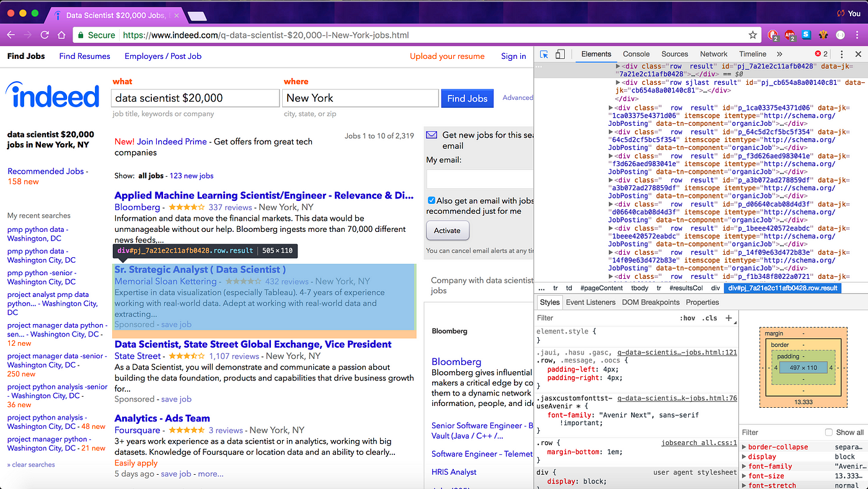Open the Employers / Post Job link
The image size is (868, 489).
point(163,56)
